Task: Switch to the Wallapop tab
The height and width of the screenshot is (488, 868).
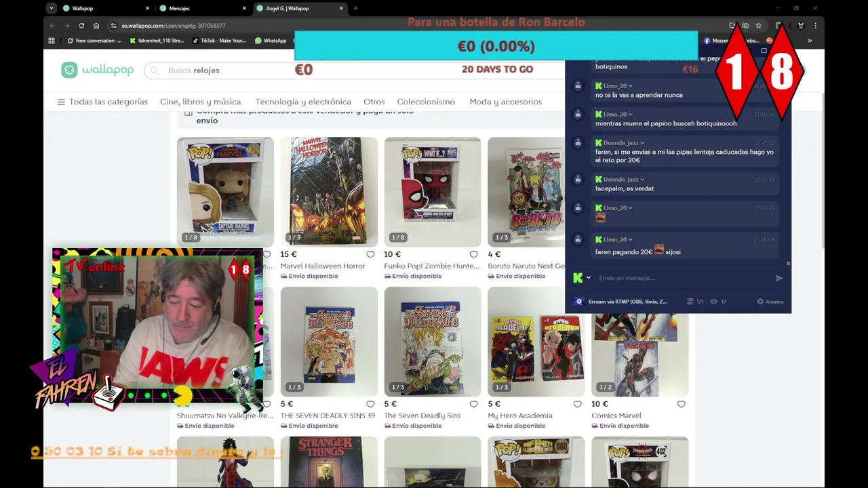Action: 105,8
